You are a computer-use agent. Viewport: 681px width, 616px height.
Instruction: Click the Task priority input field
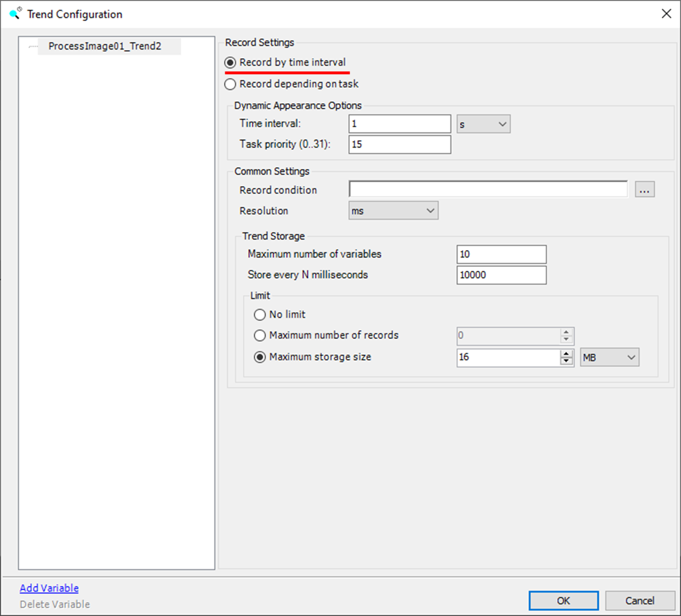(399, 145)
